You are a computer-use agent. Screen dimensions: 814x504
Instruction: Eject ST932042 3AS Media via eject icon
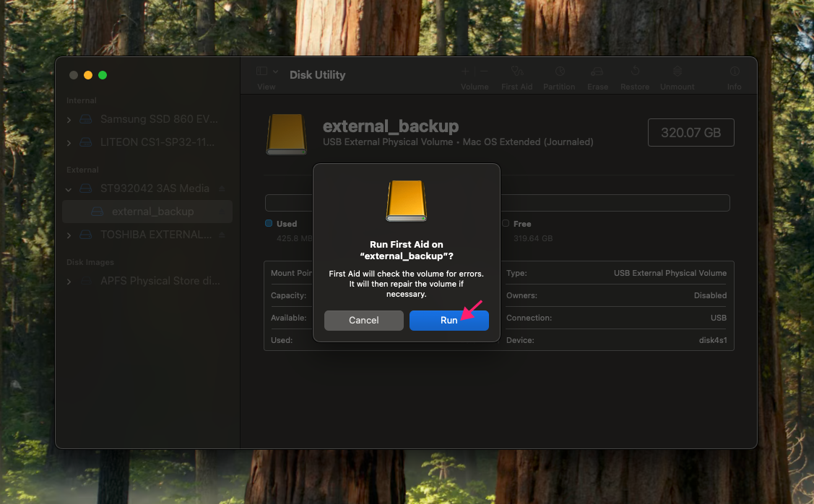(222, 188)
